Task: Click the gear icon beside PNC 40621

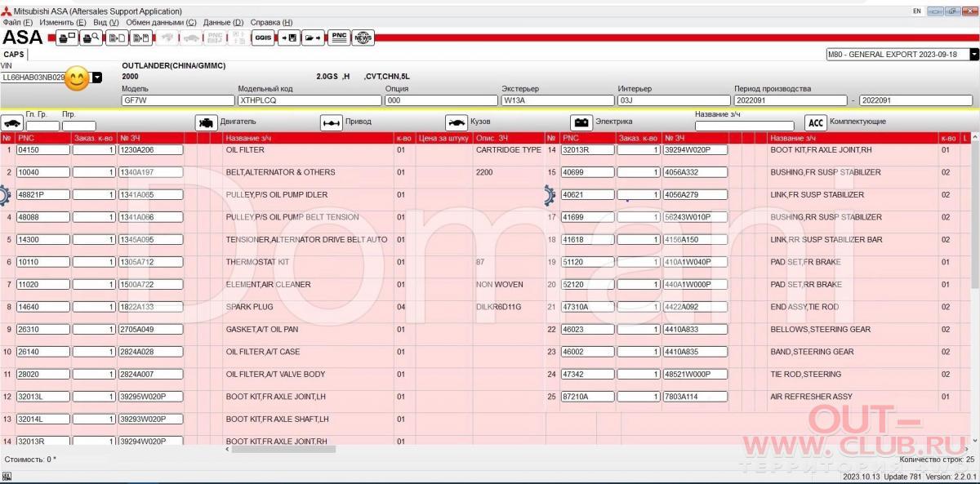Action: [550, 195]
